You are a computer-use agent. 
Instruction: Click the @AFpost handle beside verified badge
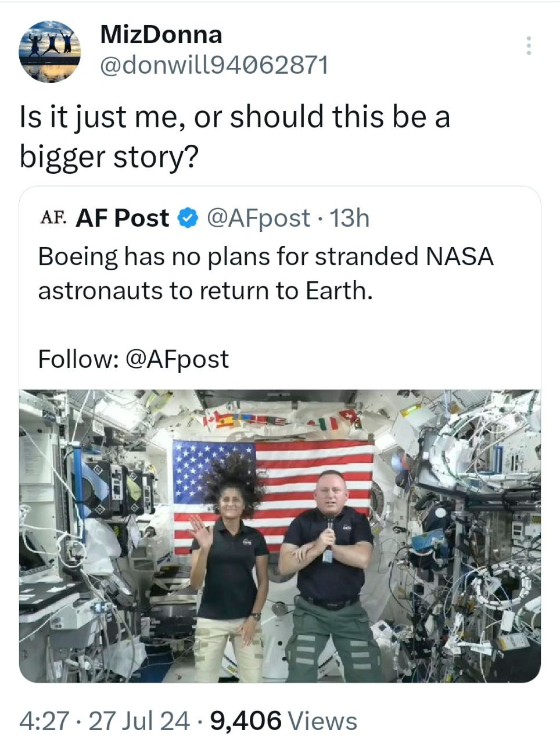pos(258,218)
